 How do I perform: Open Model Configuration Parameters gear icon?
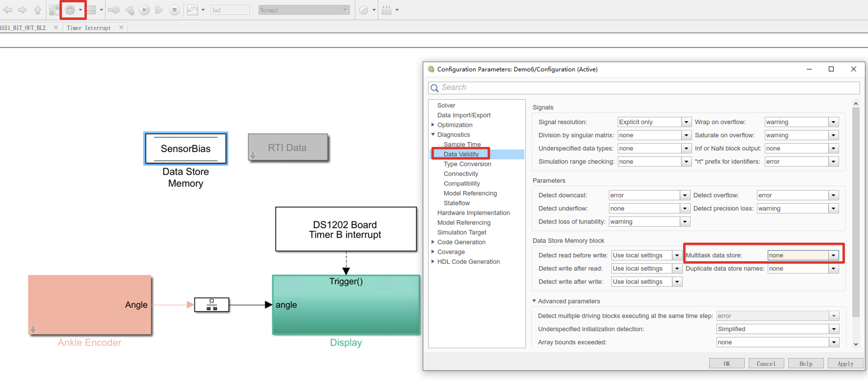coord(70,10)
